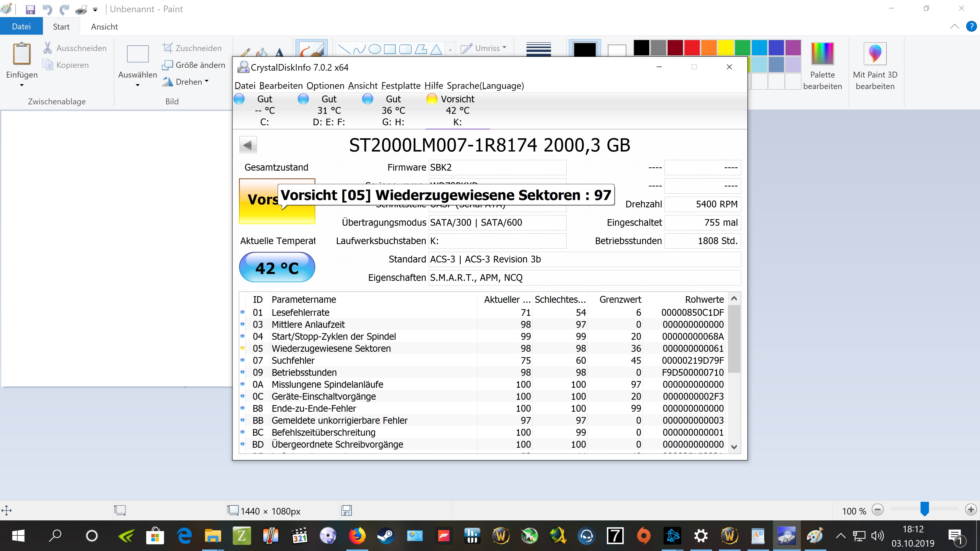Click the previous disk arrow button
Image resolution: width=980 pixels, height=551 pixels.
[x=248, y=145]
